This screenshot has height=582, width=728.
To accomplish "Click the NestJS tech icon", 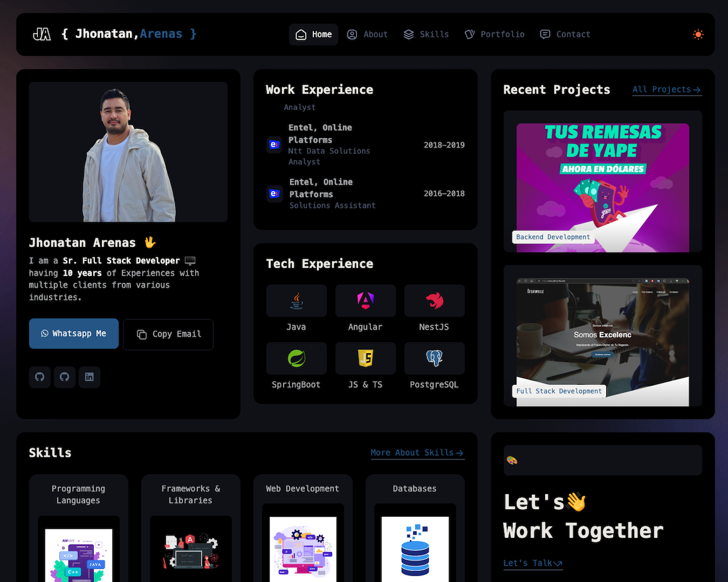I will pyautogui.click(x=434, y=300).
